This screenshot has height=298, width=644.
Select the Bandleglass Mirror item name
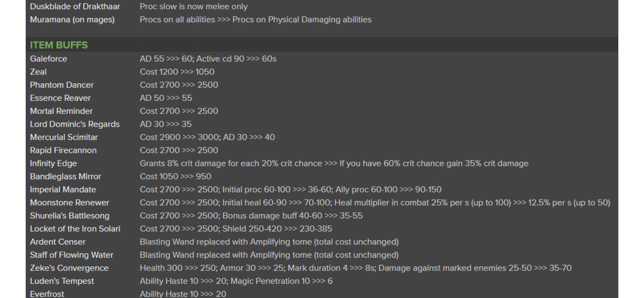(x=65, y=177)
